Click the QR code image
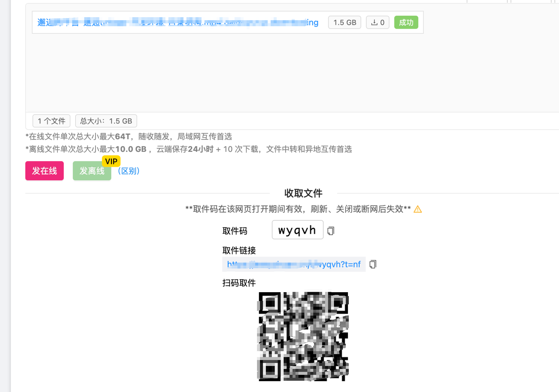Viewport: 559px width, 392px height. (x=303, y=336)
